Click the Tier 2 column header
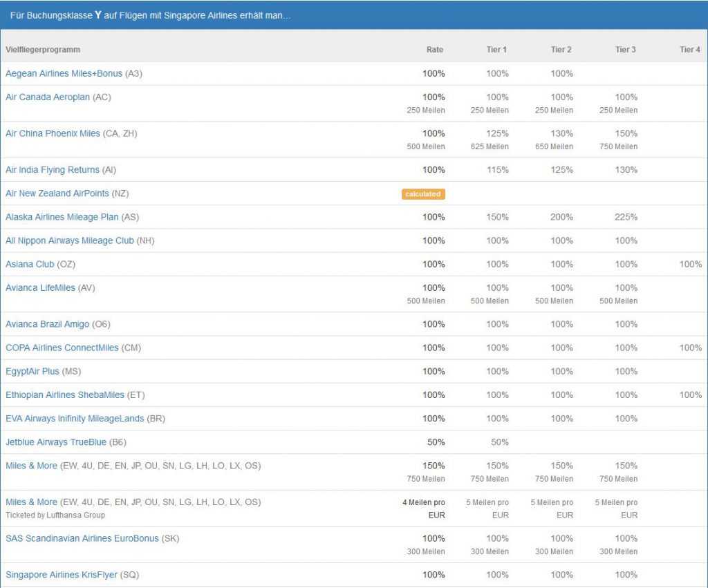 [561, 50]
